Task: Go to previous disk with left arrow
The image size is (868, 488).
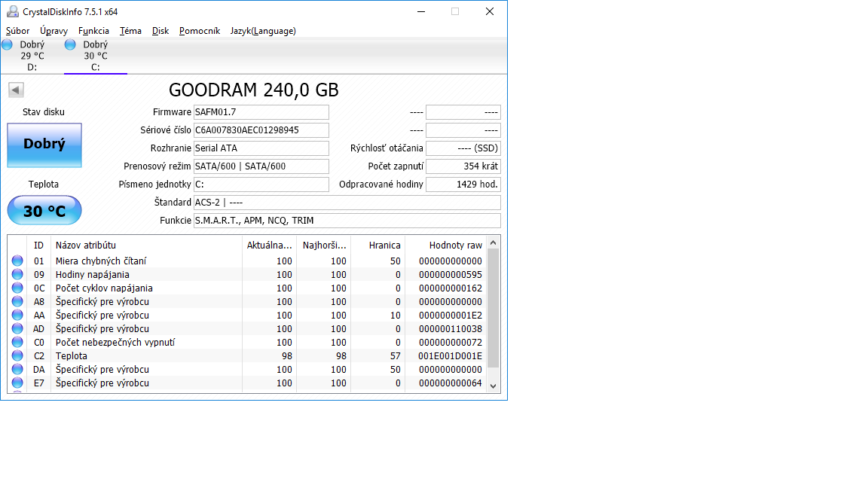Action: coord(16,90)
